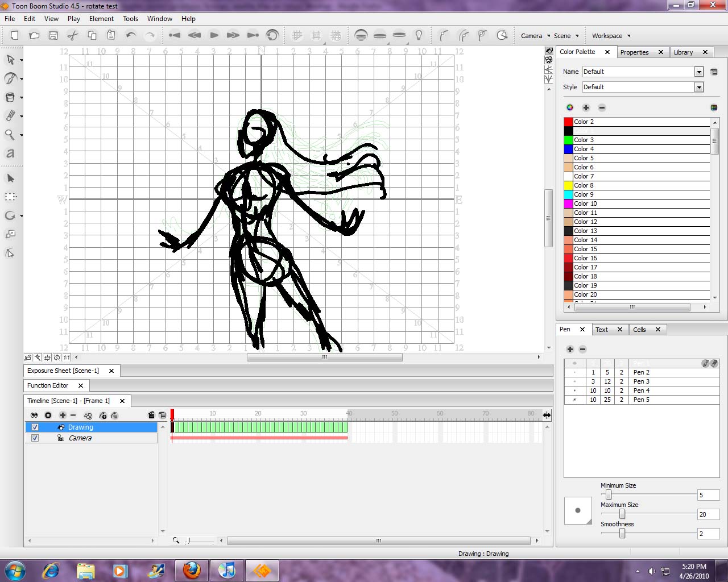Click the Loop playback icon

tap(272, 35)
